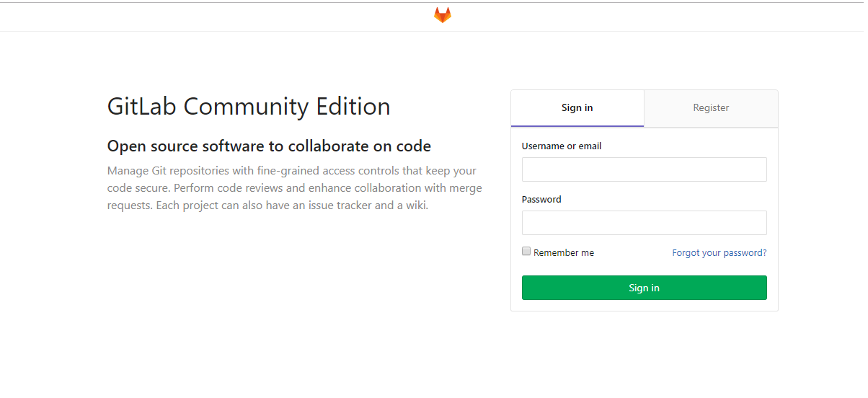The height and width of the screenshot is (398, 868).
Task: Click the 'Open source software to collaborate' subheading
Action: 269,146
